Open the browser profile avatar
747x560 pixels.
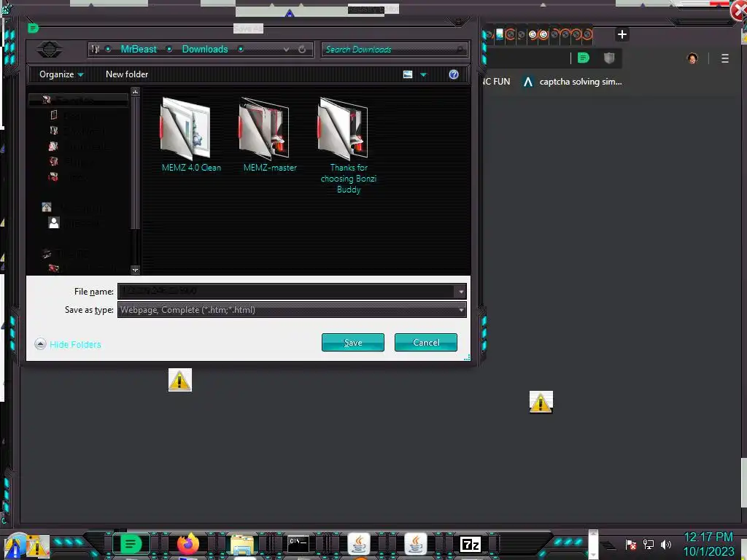tap(692, 58)
